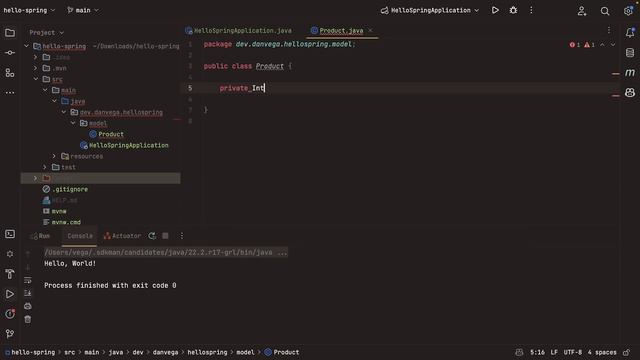Select the Run tab in bottom panel
640x360 pixels.
click(40, 236)
